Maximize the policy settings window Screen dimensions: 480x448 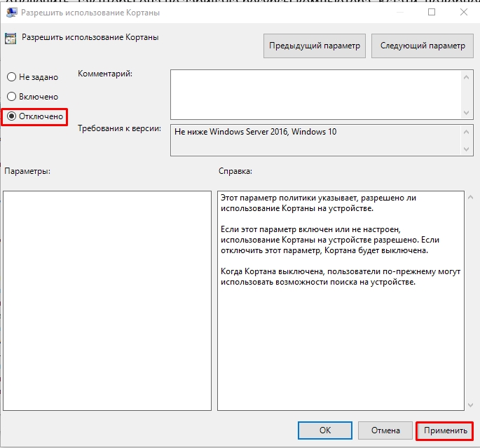coord(432,12)
